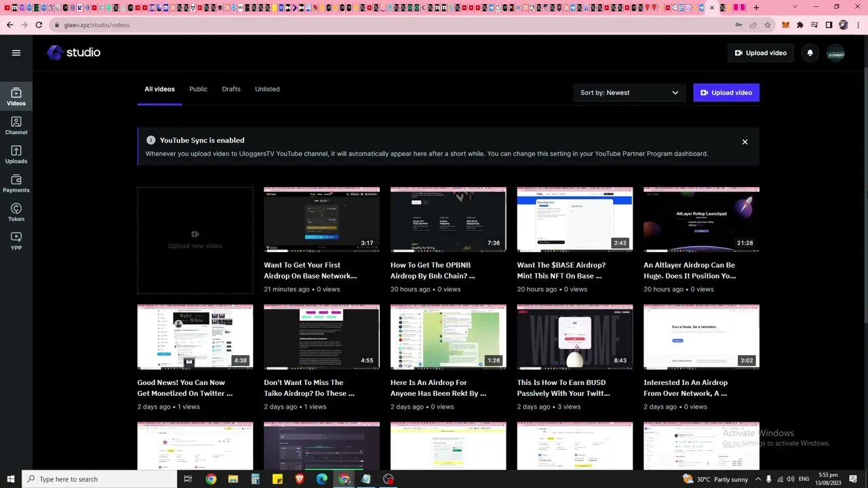Open the UloggersTV profile avatar menu

pyautogui.click(x=835, y=53)
